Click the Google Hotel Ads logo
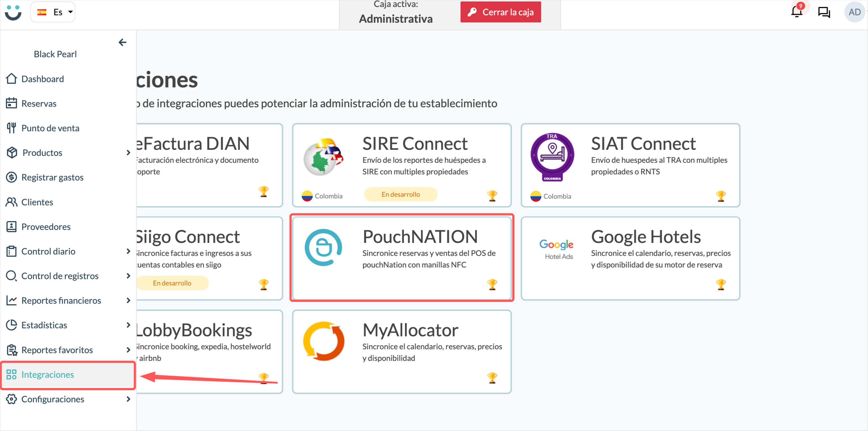This screenshot has height=431, width=868. (x=557, y=249)
